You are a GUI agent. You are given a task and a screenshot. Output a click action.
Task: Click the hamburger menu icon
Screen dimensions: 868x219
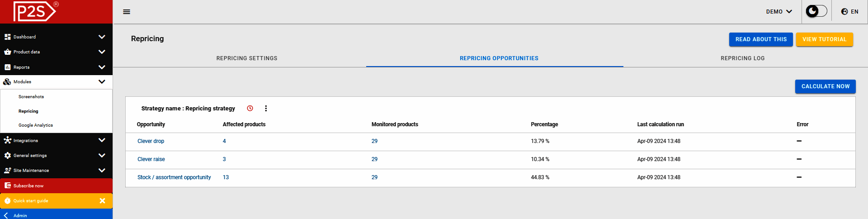click(x=127, y=12)
